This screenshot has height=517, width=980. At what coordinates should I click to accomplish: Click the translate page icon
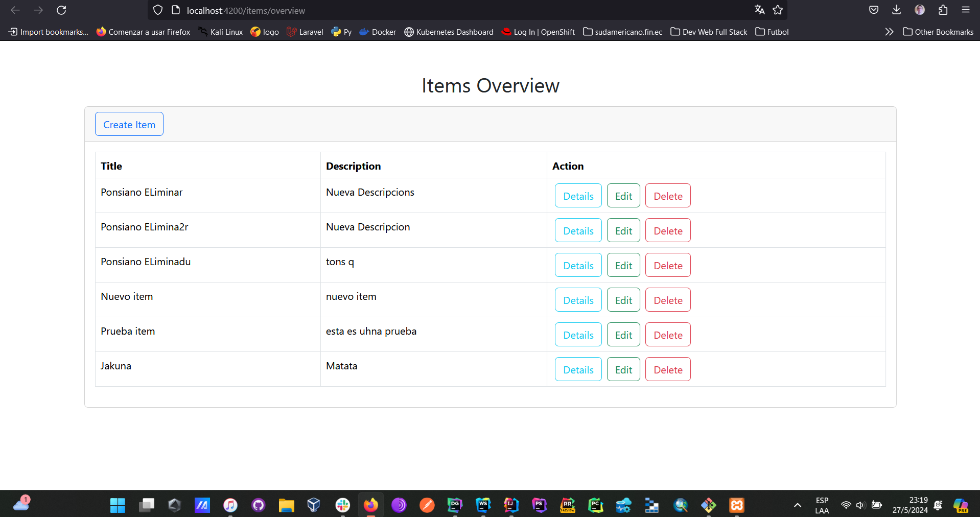click(759, 10)
